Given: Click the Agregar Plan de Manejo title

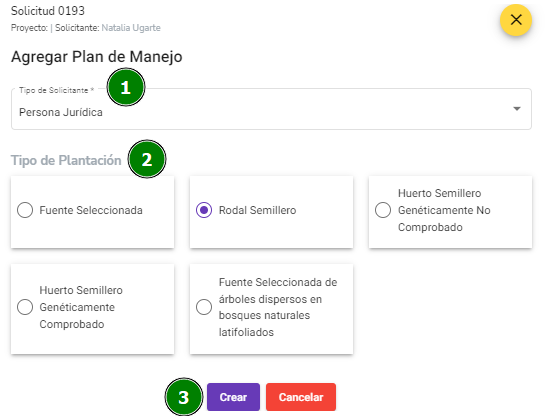Looking at the screenshot, I should pyautogui.click(x=97, y=57).
